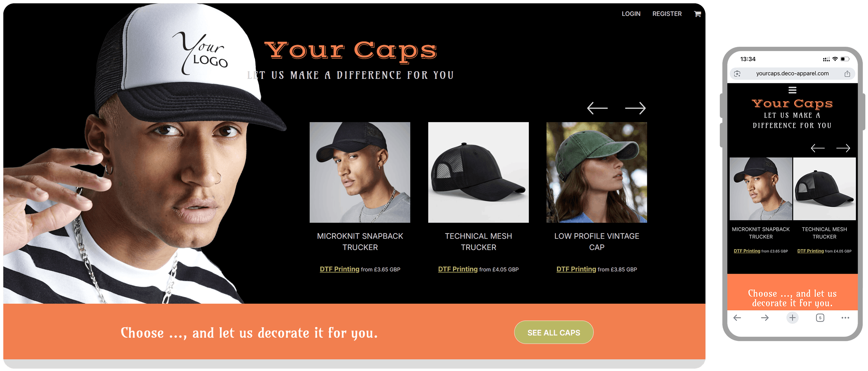Open the mobile browser tabs counter
The image size is (868, 371).
(x=820, y=318)
